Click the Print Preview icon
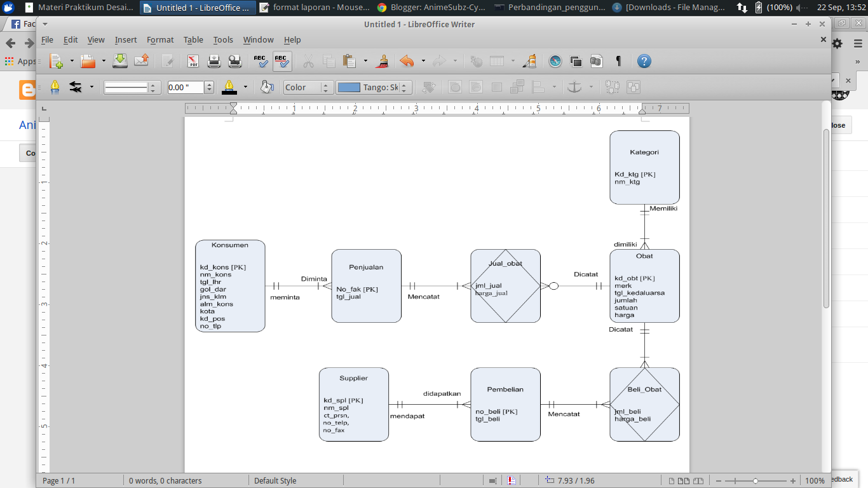Image resolution: width=868 pixels, height=488 pixels. (x=233, y=61)
